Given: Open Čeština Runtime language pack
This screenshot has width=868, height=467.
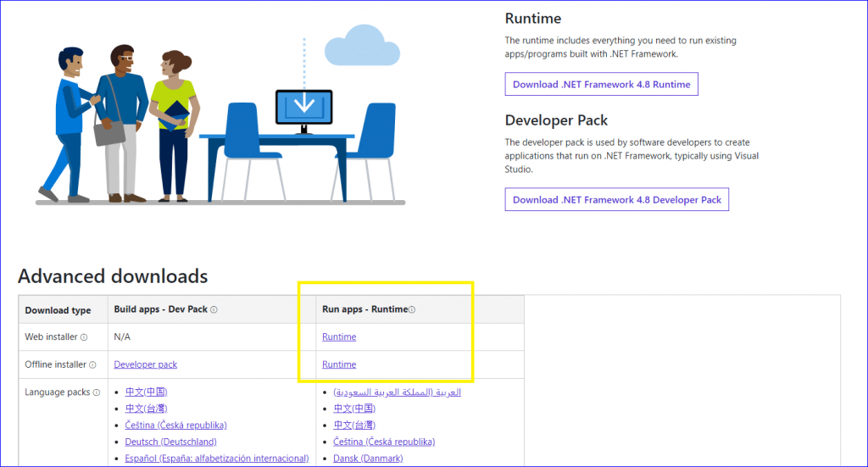Looking at the screenshot, I should pyautogui.click(x=384, y=442).
